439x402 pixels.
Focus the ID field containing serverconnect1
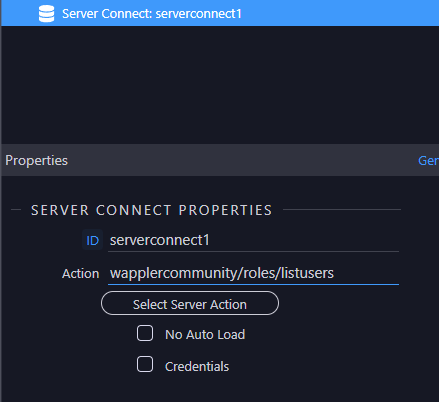tap(253, 240)
